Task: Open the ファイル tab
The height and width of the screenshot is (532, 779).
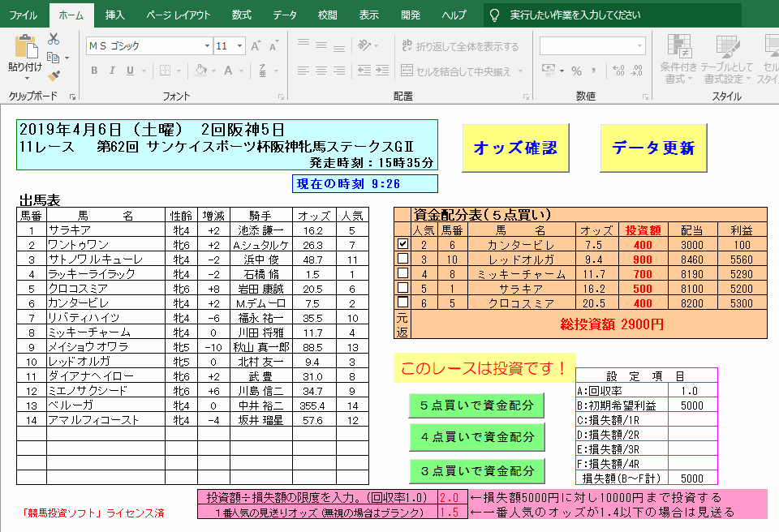Action: click(x=24, y=15)
